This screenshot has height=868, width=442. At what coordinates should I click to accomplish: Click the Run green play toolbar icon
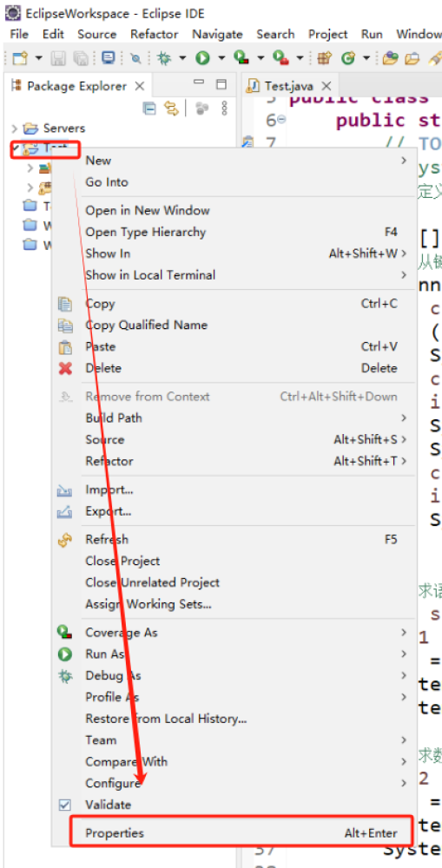tap(203, 57)
